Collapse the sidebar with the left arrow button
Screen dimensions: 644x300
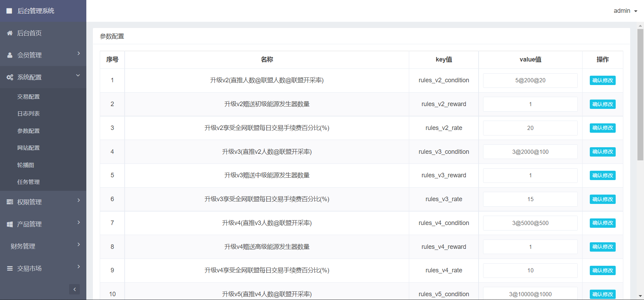[x=74, y=289]
